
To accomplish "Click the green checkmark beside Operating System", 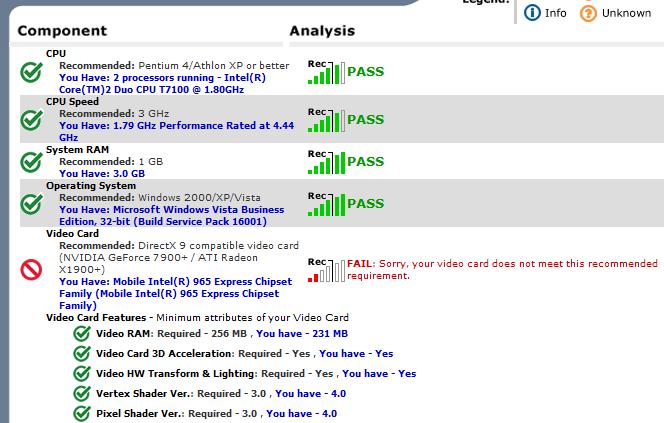I will click(31, 204).
